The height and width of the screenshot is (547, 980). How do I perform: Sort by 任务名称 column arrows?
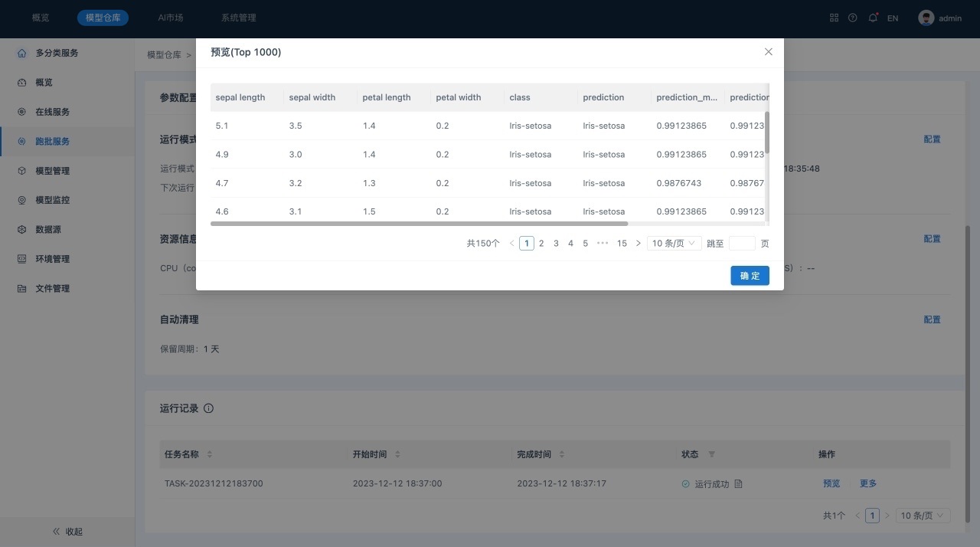[210, 454]
